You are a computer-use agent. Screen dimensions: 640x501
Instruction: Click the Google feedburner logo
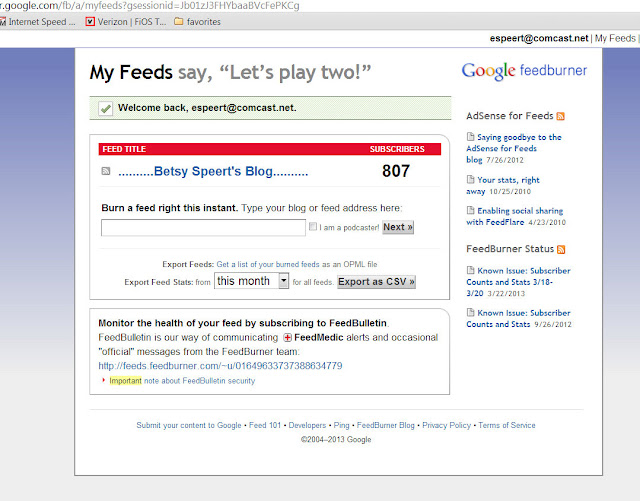click(524, 71)
